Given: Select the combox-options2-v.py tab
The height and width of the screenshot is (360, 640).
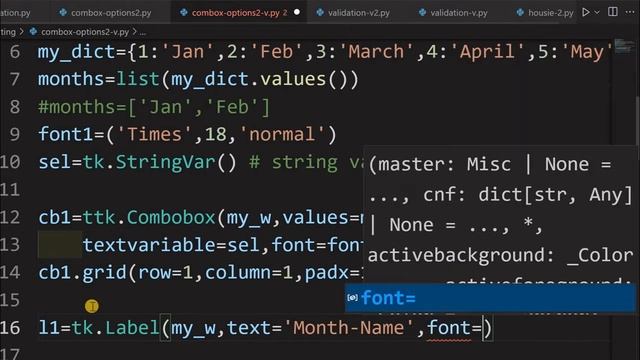Looking at the screenshot, I should tap(240, 13).
